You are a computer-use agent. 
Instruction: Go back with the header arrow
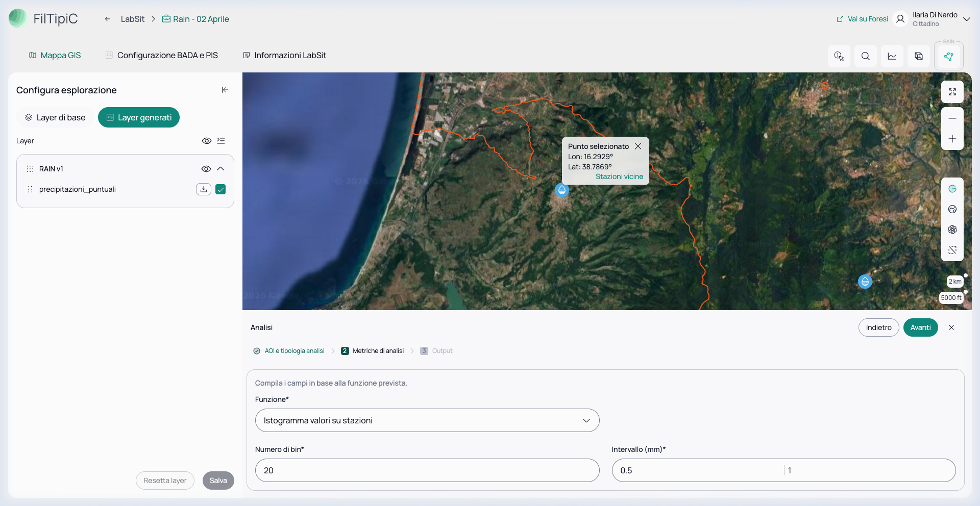108,19
